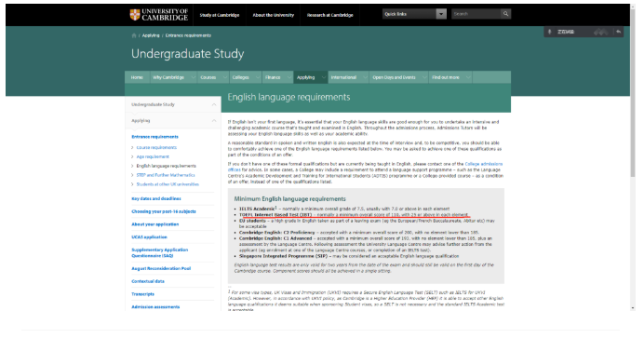The width and height of the screenshot is (644, 338).
Task: Select English language requirements sidebar item
Action: point(167,166)
